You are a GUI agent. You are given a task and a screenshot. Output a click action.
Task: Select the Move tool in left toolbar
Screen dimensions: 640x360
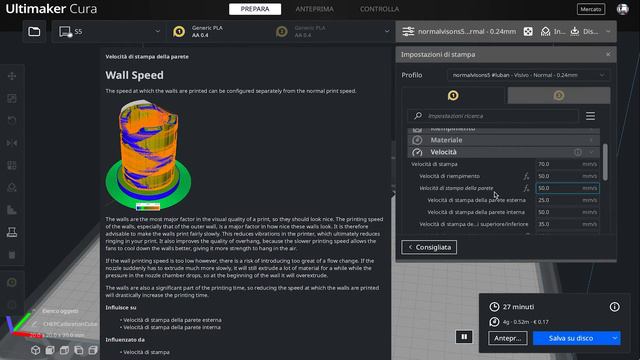(12, 76)
